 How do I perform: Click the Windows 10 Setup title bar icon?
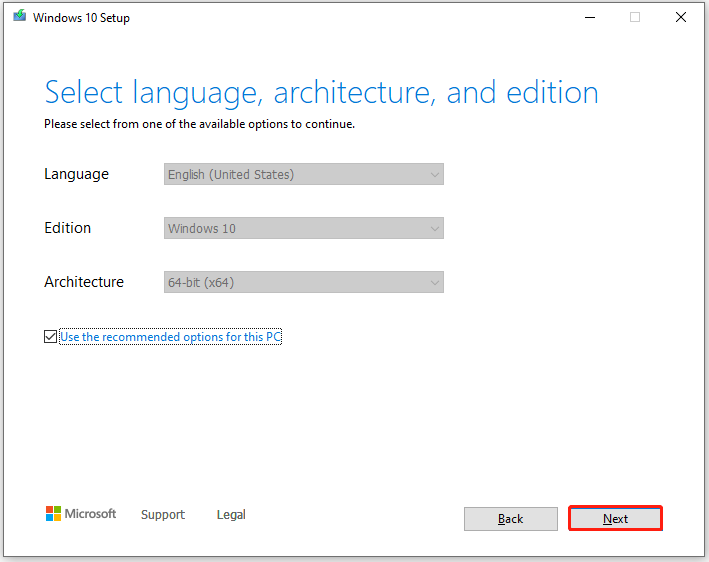pos(19,16)
